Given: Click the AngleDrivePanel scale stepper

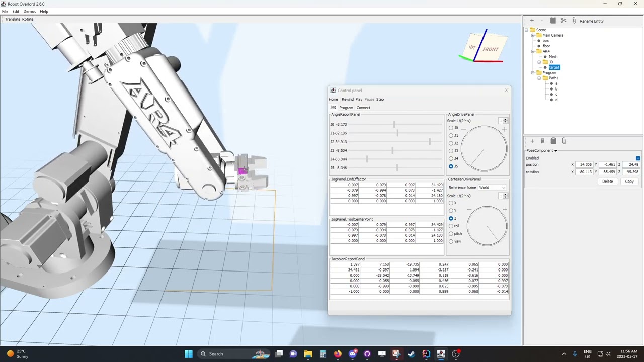Looking at the screenshot, I should point(506,121).
